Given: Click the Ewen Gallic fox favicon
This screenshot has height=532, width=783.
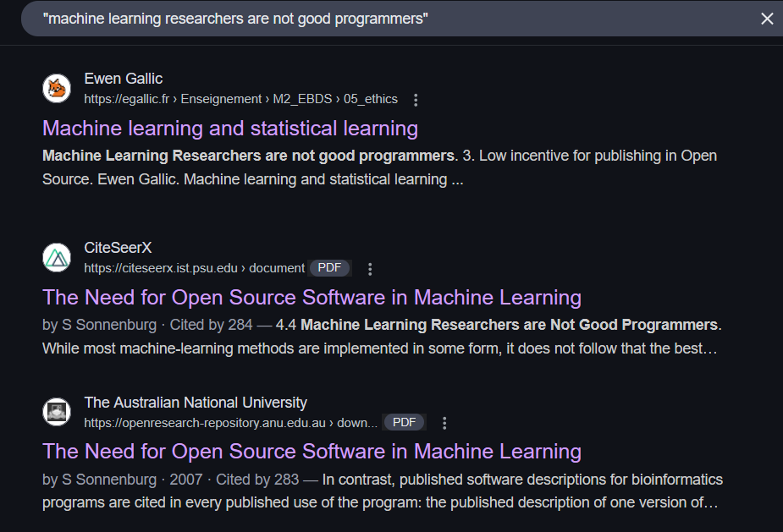Looking at the screenshot, I should [x=57, y=89].
